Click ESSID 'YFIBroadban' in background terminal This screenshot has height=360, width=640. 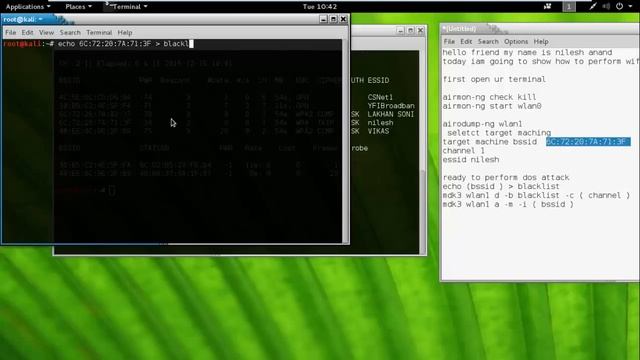[x=391, y=106]
